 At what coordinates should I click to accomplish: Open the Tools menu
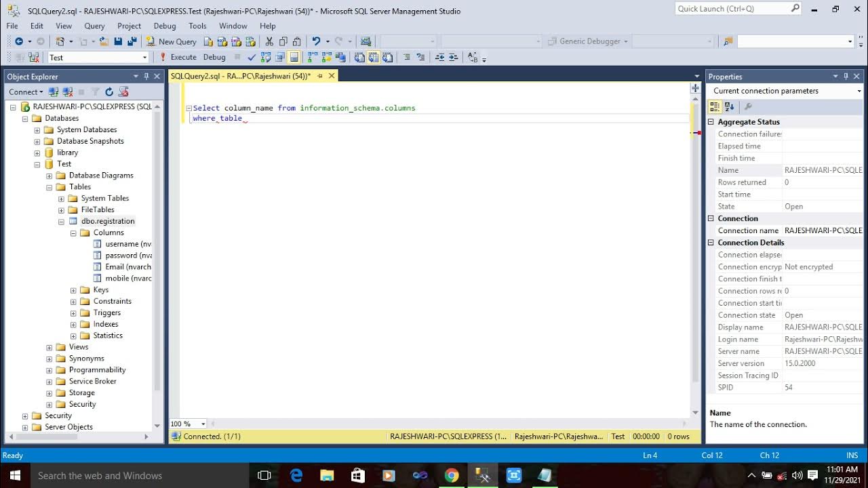pos(197,26)
